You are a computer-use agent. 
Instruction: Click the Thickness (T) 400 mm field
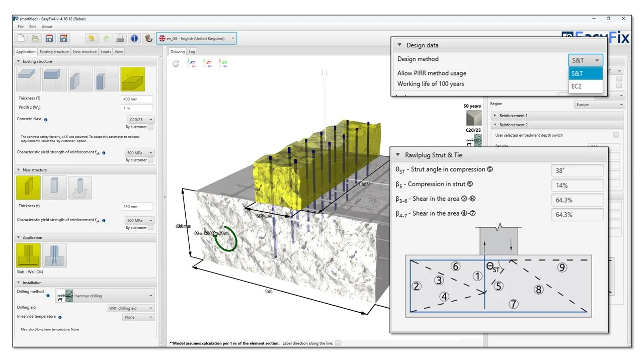pyautogui.click(x=137, y=99)
